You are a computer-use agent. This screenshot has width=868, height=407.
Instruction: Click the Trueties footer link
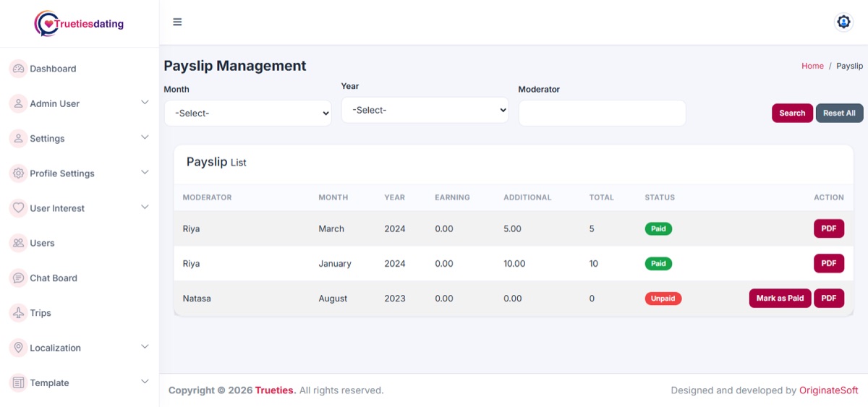click(x=275, y=390)
